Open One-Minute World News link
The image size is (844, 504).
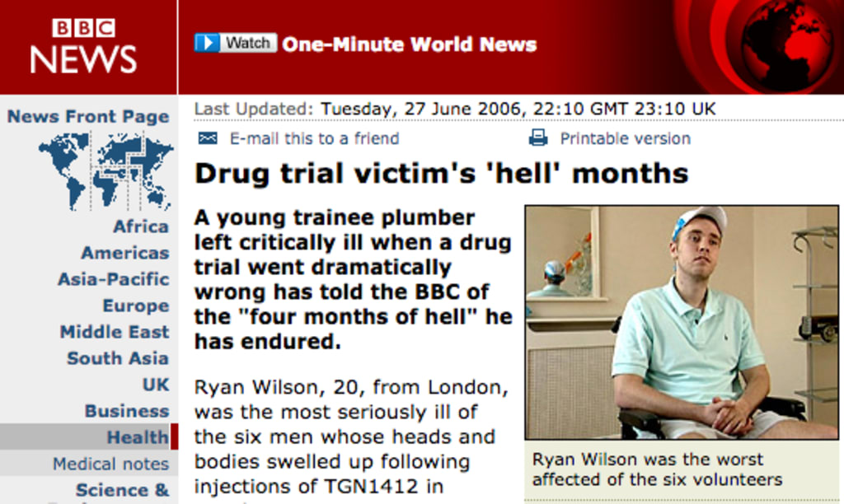coord(410,44)
